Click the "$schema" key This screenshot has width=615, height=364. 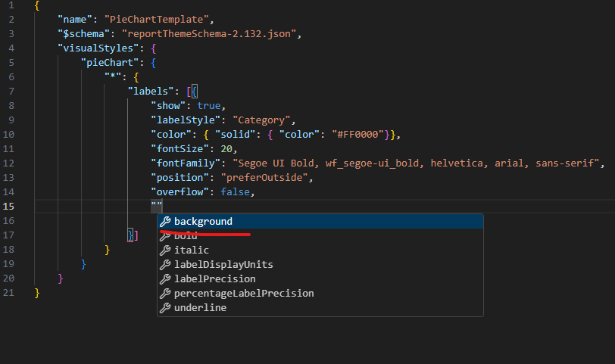tap(83, 34)
